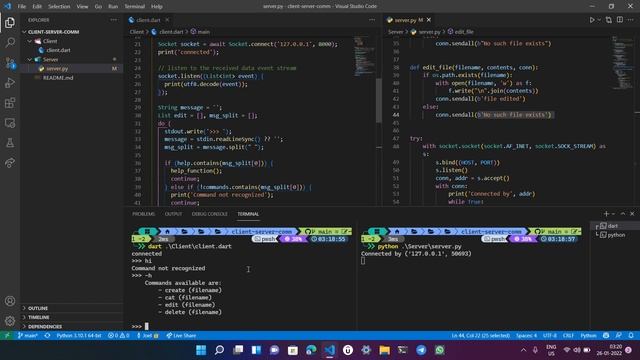640x360 pixels.
Task: Change UTF-8 encoding in status bar
Action: point(550,336)
